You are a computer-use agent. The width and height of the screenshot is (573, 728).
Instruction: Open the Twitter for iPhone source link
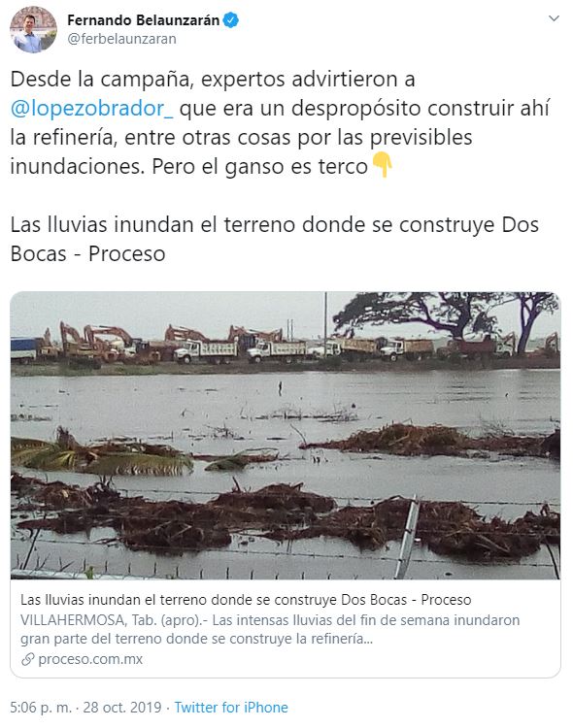231,707
